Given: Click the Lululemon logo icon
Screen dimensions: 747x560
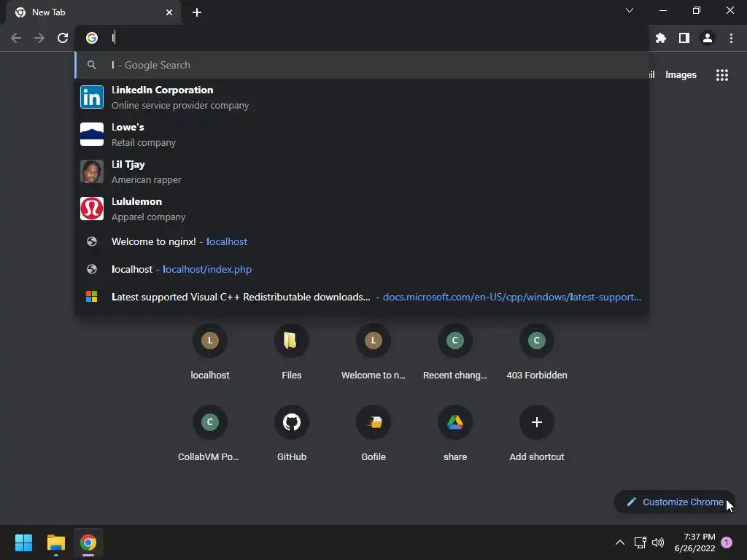Looking at the screenshot, I should (x=91, y=209).
